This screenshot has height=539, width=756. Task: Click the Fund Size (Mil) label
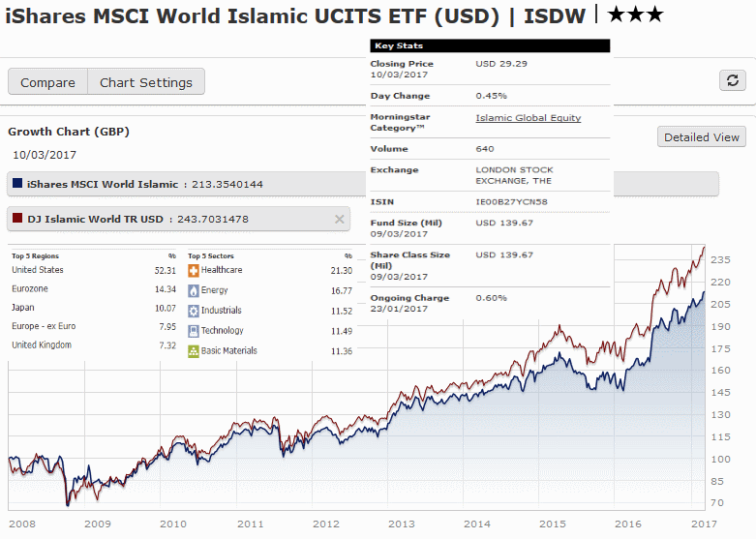coord(406,223)
